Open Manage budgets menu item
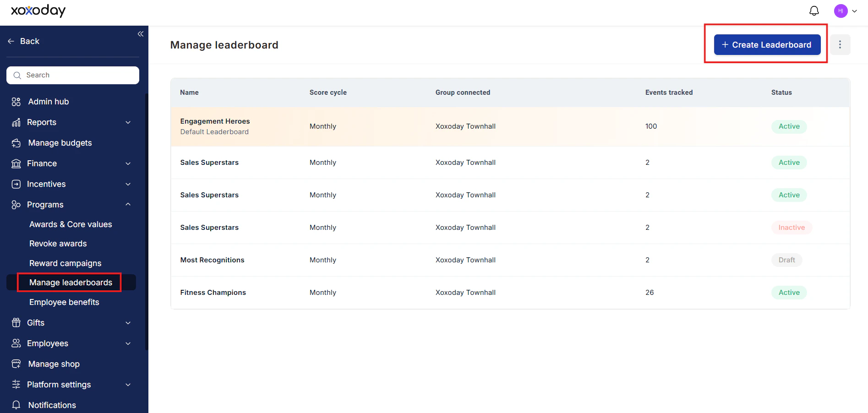Viewport: 868px width, 413px height. [60, 143]
